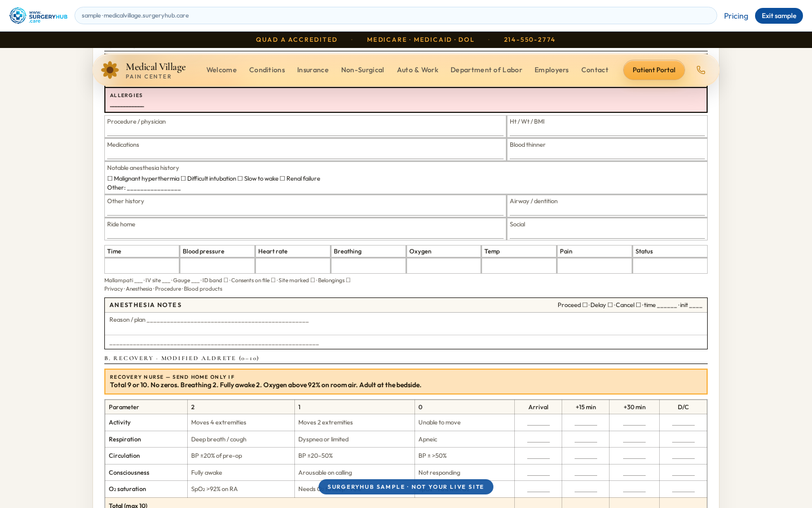
Task: Open the Welcome menu item
Action: point(222,70)
